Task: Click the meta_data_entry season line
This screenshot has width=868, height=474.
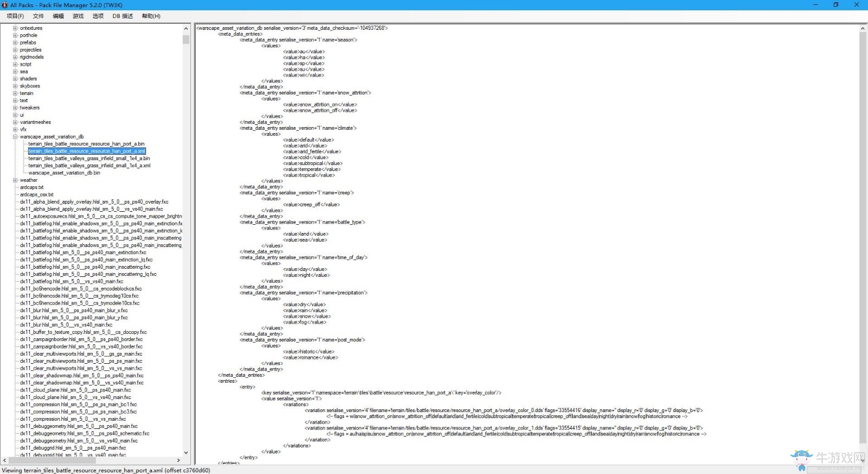Action: pos(298,40)
